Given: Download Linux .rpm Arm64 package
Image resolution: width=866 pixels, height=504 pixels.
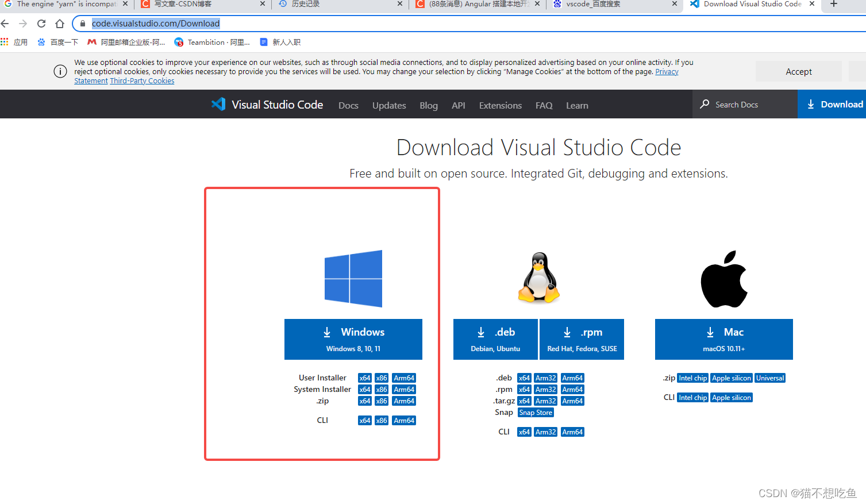Looking at the screenshot, I should click(x=572, y=390).
